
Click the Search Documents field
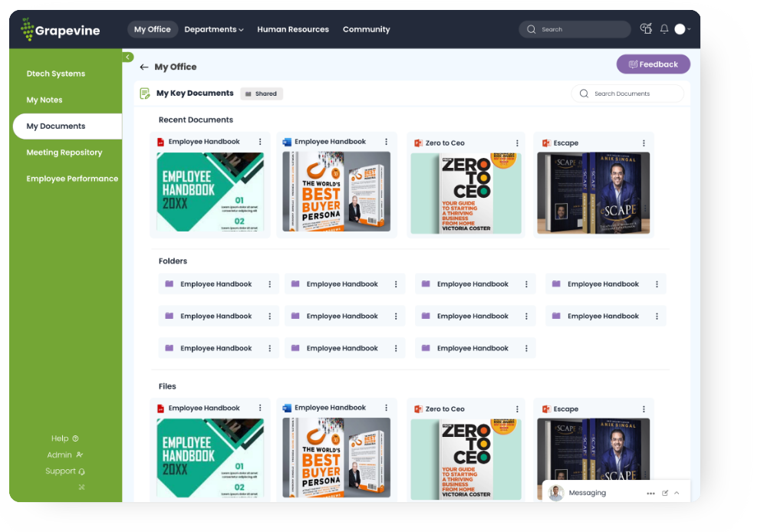[627, 94]
